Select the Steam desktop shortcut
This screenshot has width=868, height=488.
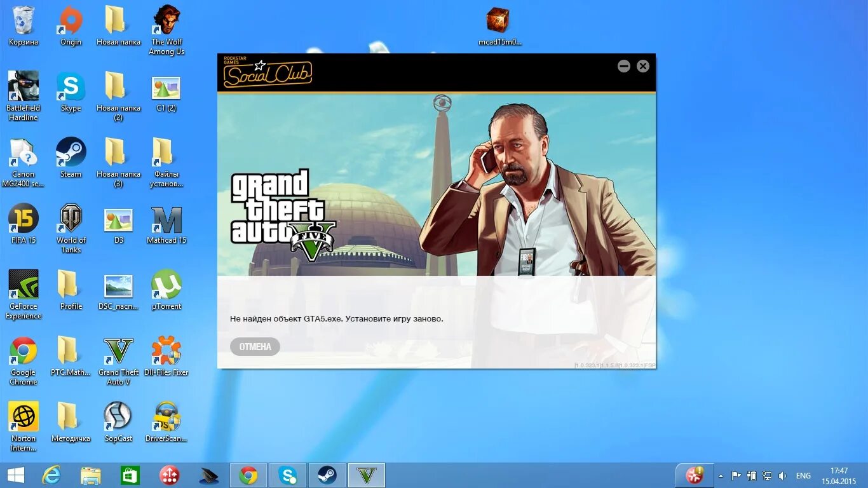[x=71, y=158]
